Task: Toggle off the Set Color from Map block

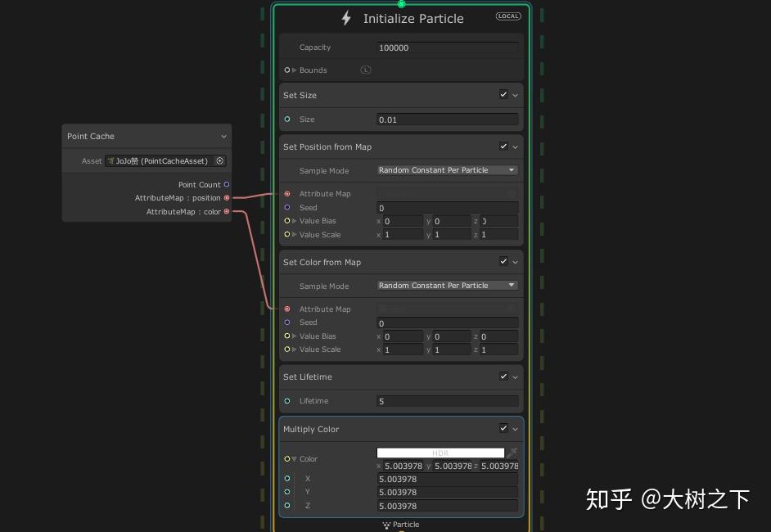Action: point(503,261)
